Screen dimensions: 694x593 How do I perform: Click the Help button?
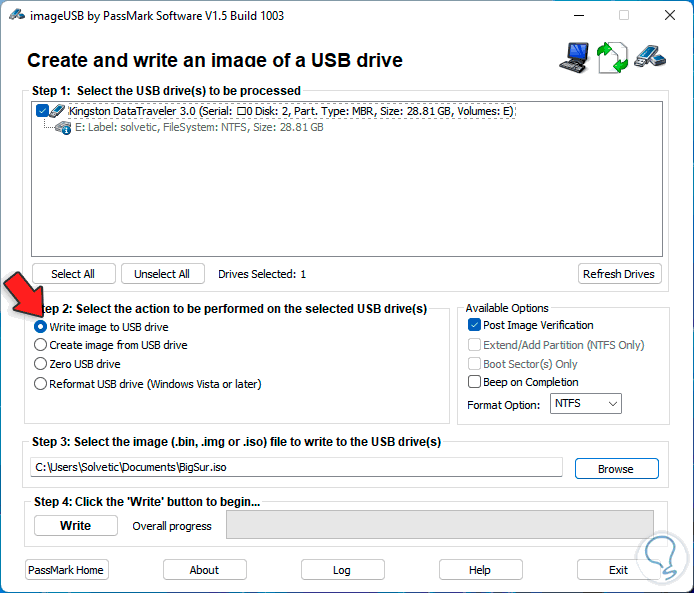[x=481, y=570]
